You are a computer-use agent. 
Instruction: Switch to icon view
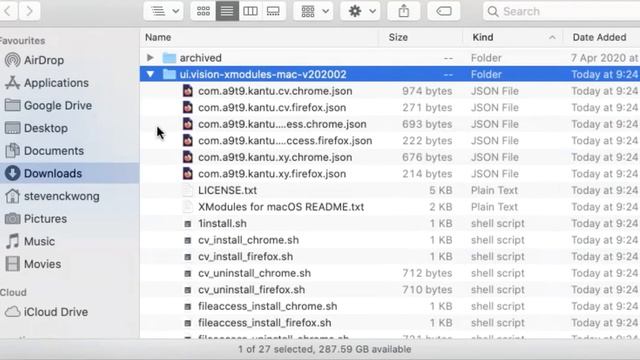click(203, 11)
